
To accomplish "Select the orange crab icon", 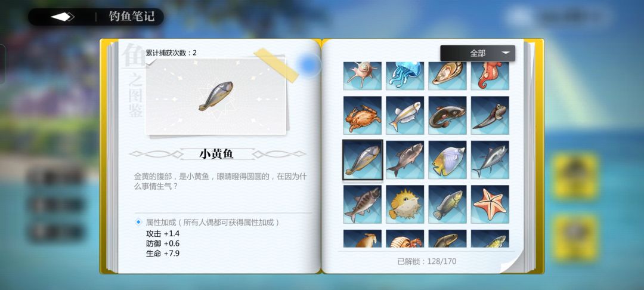I will click(x=363, y=115).
